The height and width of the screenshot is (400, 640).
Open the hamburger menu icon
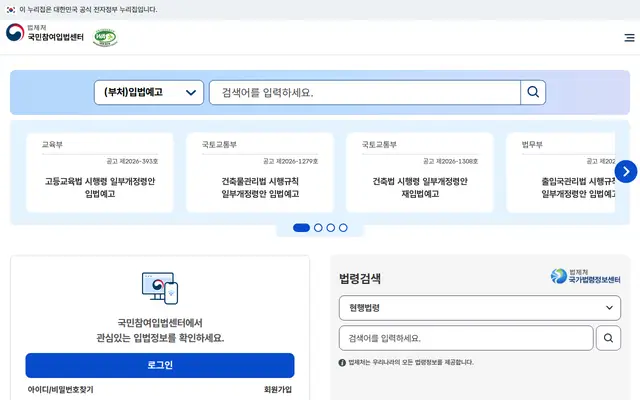pyautogui.click(x=629, y=38)
